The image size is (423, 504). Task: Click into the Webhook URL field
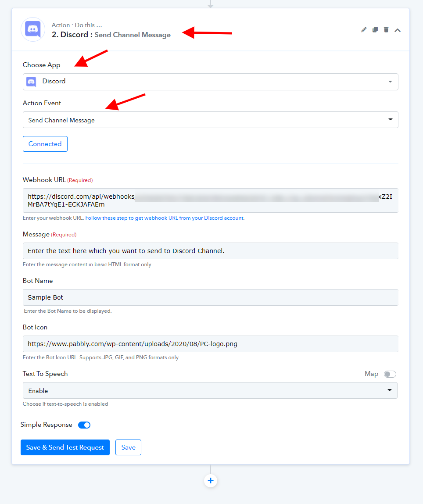click(x=211, y=200)
